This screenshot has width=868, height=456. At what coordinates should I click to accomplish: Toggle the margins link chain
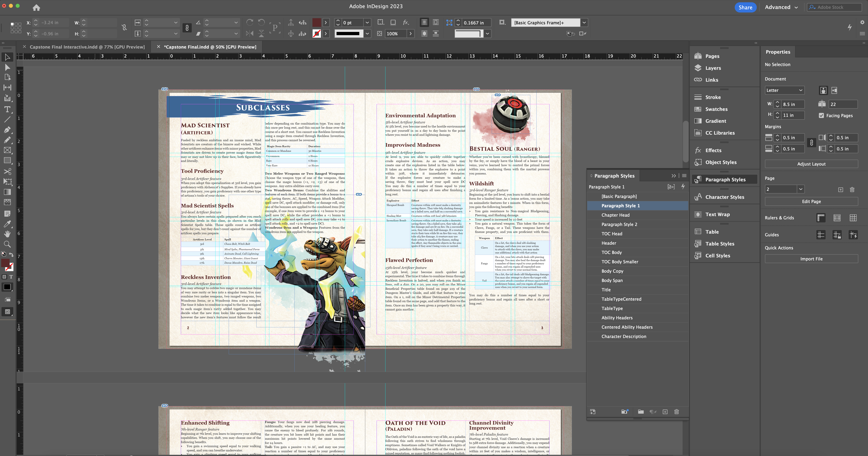click(811, 143)
